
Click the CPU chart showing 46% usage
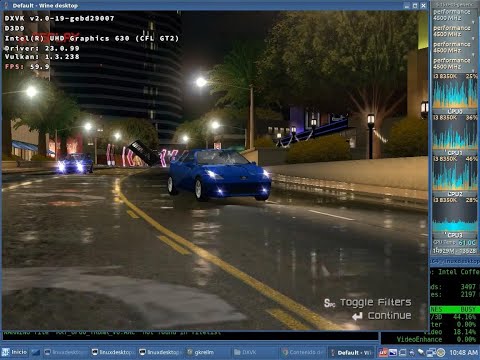click(x=455, y=174)
